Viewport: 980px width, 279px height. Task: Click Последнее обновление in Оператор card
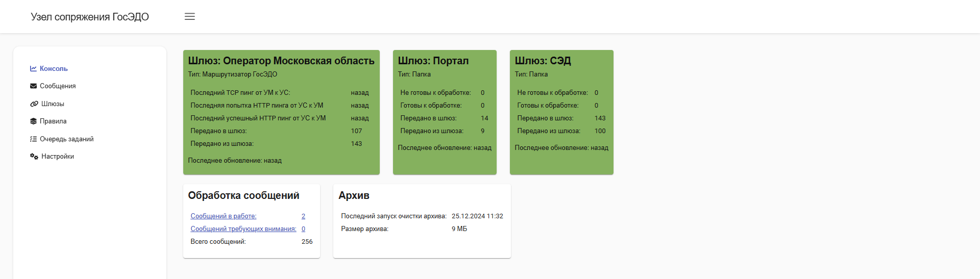235,160
